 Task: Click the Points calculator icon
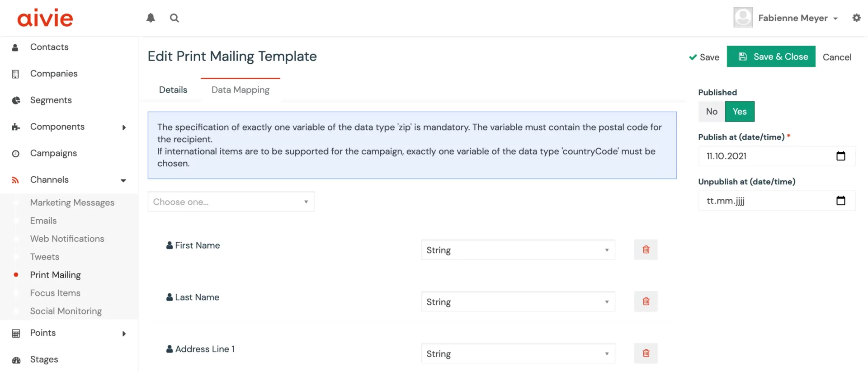[16, 334]
